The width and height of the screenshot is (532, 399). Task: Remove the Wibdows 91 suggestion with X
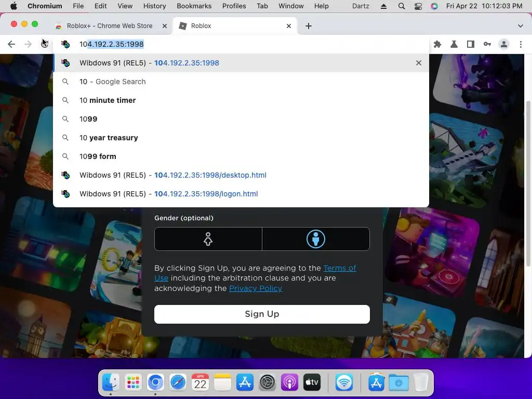click(x=419, y=63)
